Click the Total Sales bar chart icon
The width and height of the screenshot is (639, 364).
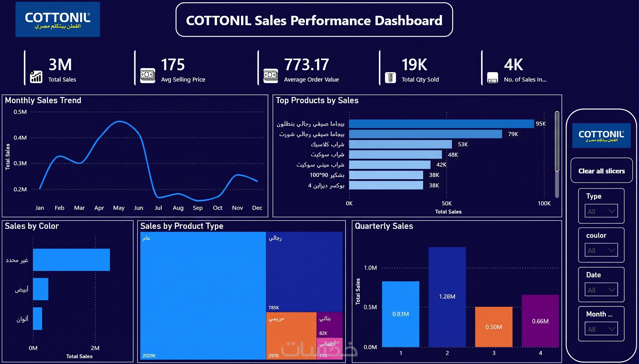click(x=36, y=77)
